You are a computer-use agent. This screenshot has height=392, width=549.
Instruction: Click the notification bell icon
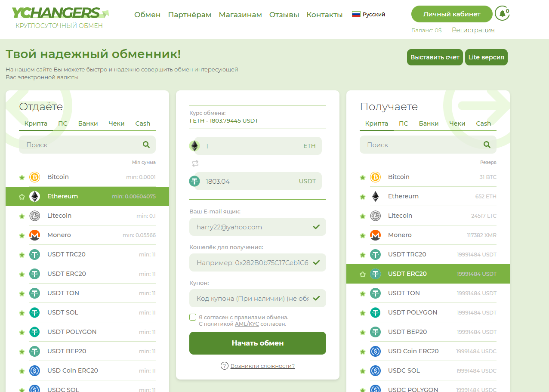point(502,13)
